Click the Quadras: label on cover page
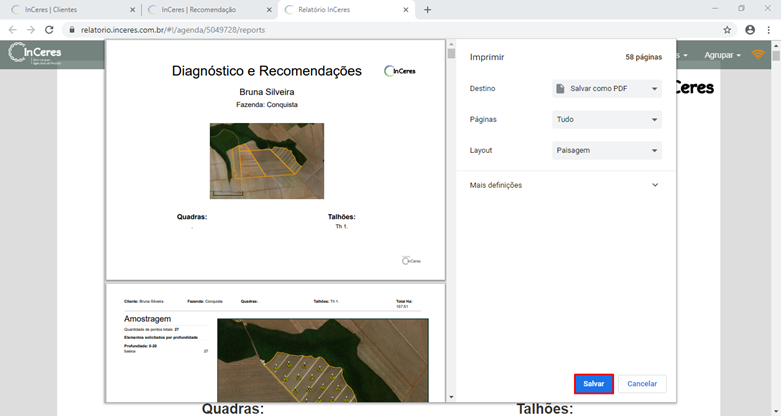 point(192,217)
